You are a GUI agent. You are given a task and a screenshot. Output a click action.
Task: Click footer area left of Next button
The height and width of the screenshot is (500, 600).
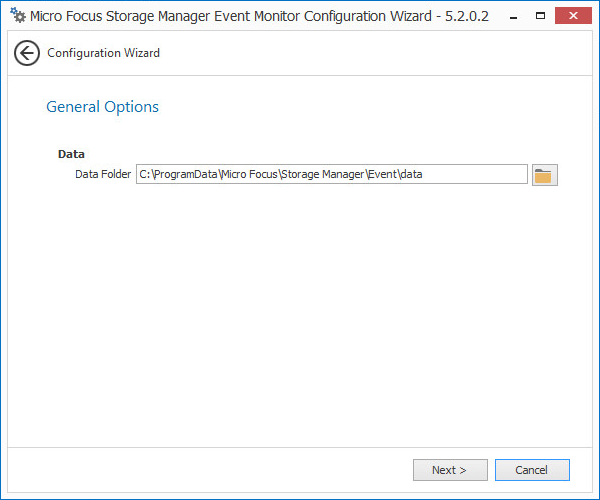200,470
